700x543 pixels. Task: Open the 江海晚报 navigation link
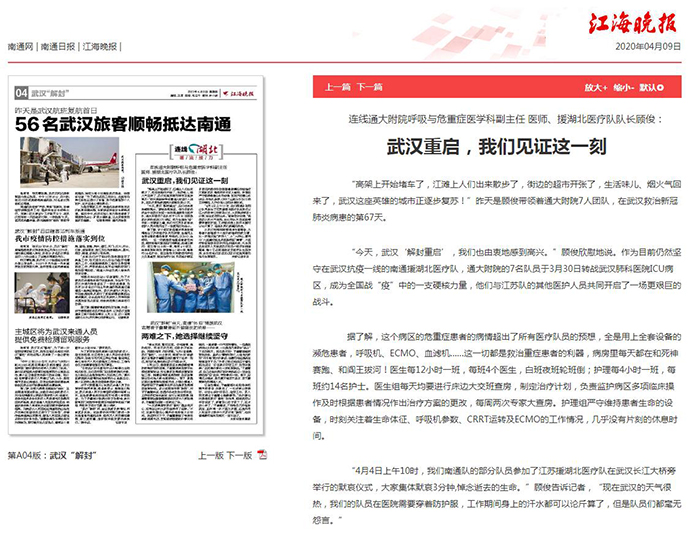(99, 46)
